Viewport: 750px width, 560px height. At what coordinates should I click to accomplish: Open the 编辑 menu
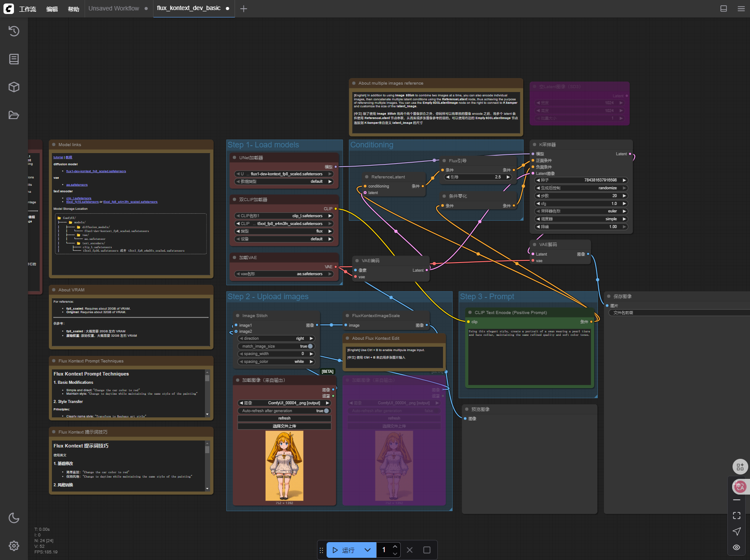(x=52, y=9)
